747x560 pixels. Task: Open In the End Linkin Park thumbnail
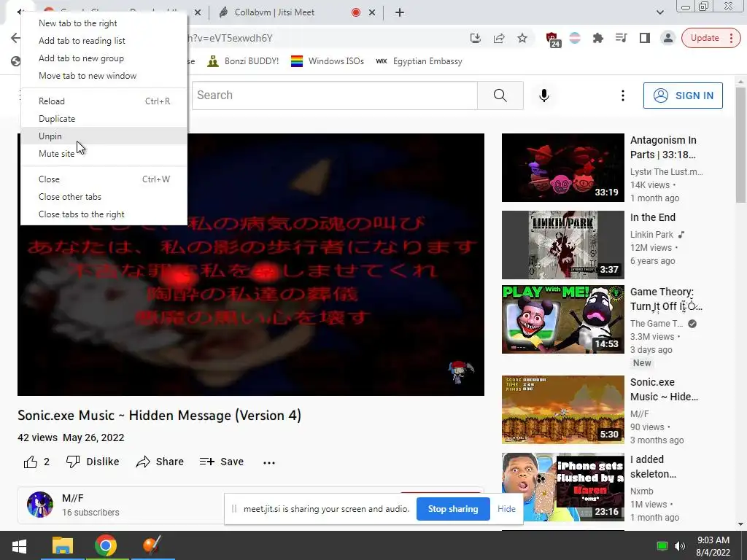tap(562, 245)
